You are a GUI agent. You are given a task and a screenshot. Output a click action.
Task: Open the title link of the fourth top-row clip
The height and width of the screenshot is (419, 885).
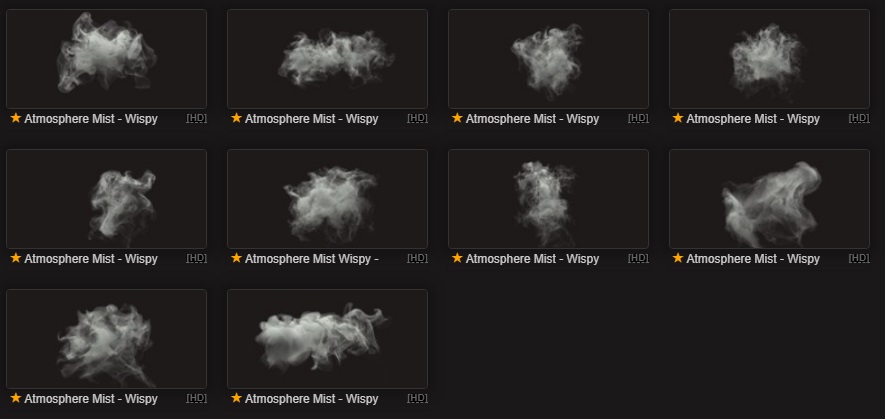click(x=753, y=119)
